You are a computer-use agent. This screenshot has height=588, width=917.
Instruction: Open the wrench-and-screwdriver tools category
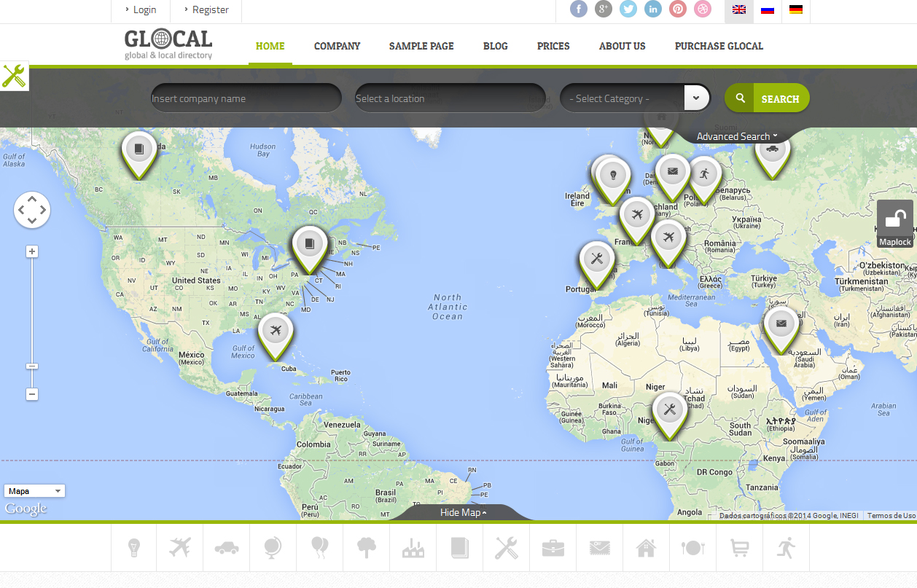507,548
